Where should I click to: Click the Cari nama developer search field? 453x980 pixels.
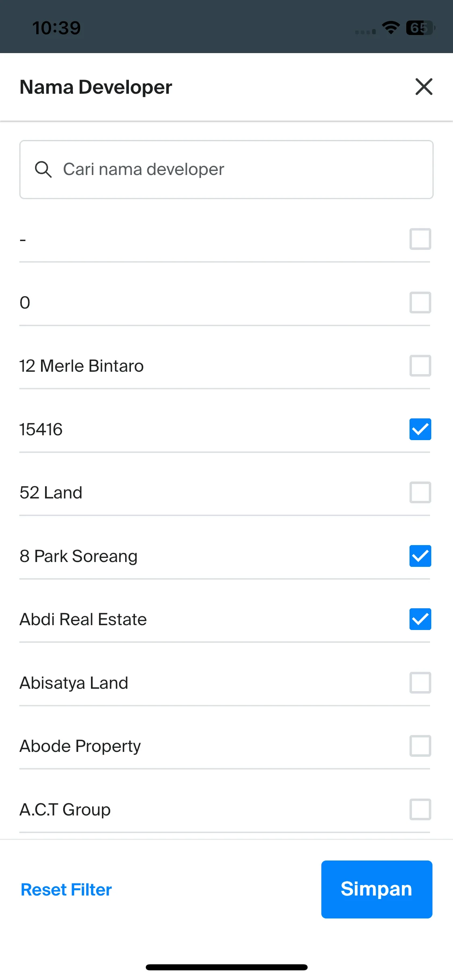click(x=226, y=169)
